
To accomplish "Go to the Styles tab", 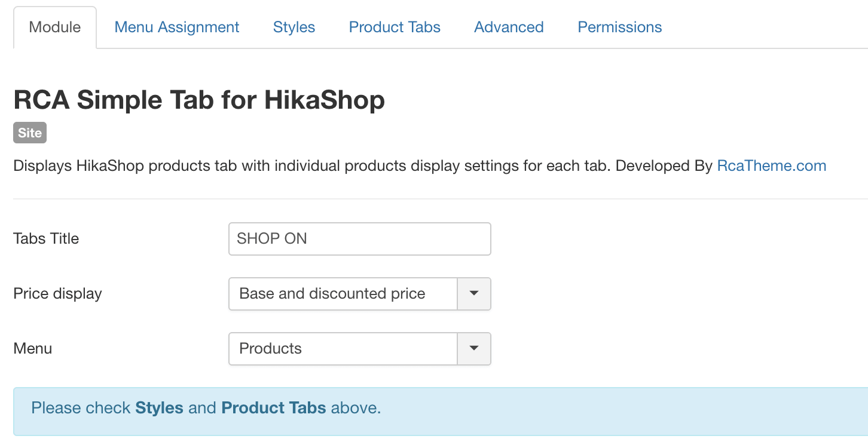I will 294,27.
